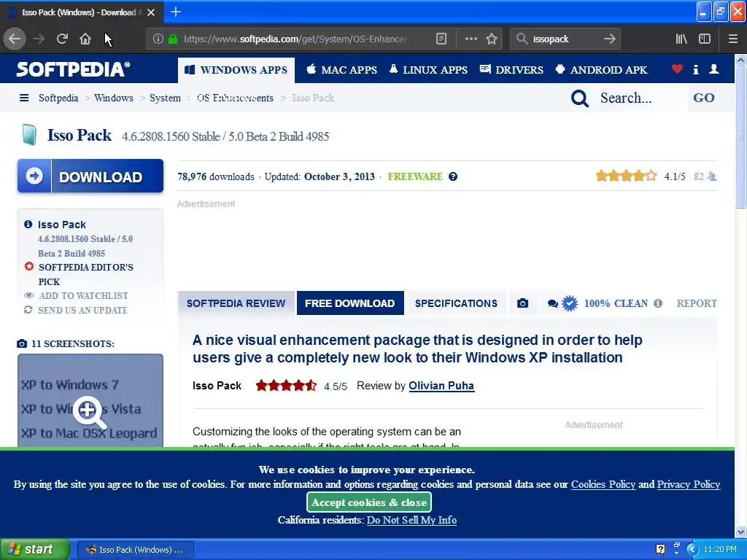The image size is (747, 560).
Task: Open a new browser tab with plus
Action: (x=176, y=12)
